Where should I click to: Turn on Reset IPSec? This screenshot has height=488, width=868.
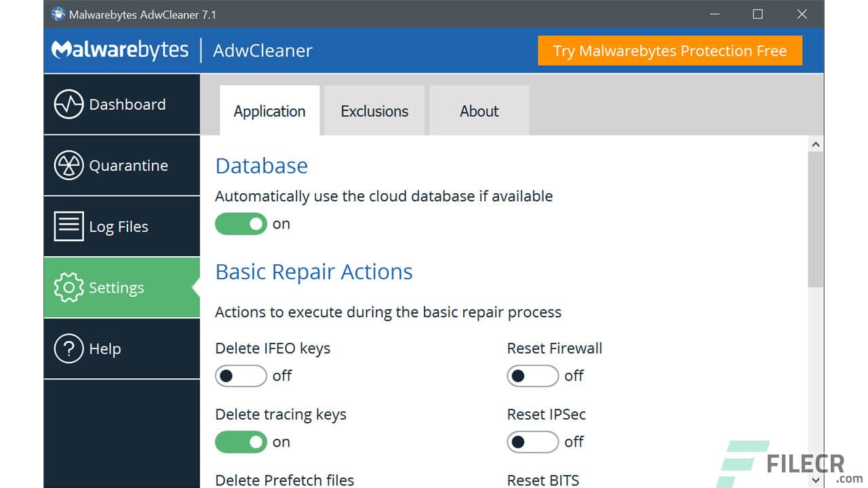tap(532, 442)
